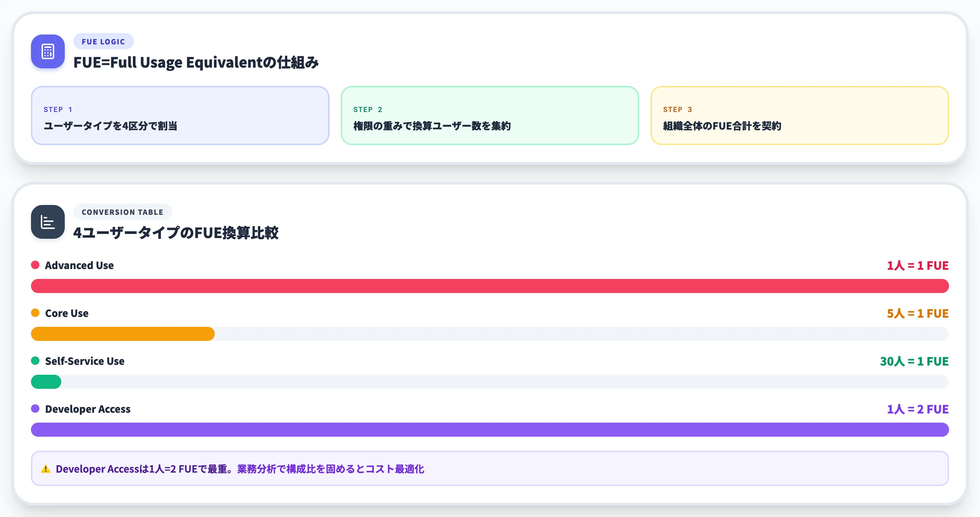The image size is (980, 517).
Task: Click the orange Core Use progress bar
Action: tap(122, 334)
